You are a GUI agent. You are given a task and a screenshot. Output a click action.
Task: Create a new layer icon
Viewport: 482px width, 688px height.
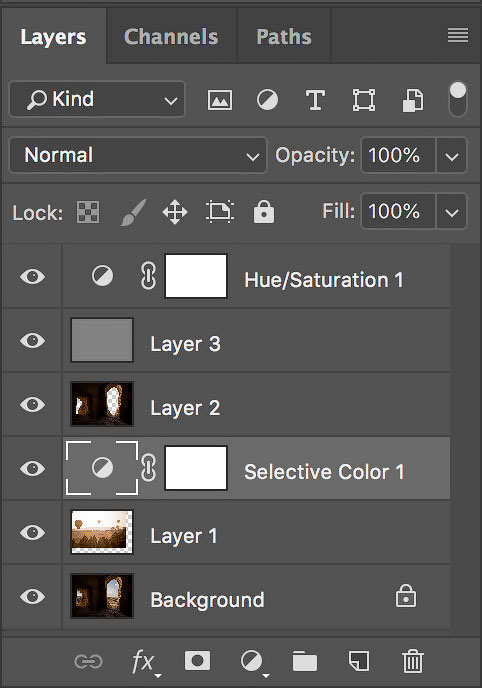359,661
